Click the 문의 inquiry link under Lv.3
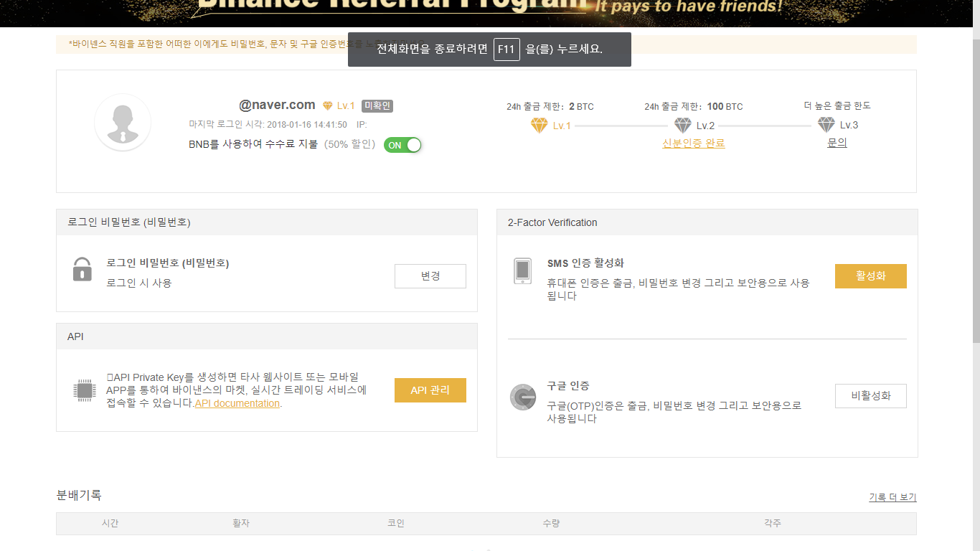 (837, 143)
